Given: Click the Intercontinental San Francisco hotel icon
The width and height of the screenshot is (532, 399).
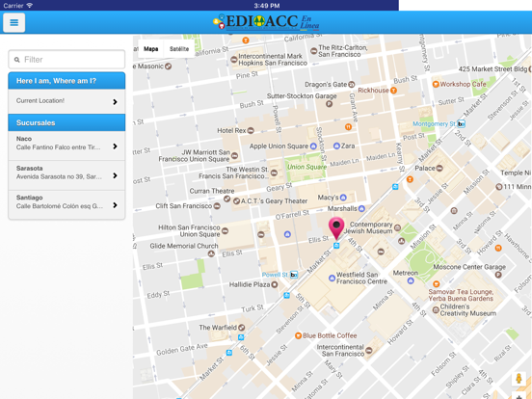Looking at the screenshot, I should point(369,350).
